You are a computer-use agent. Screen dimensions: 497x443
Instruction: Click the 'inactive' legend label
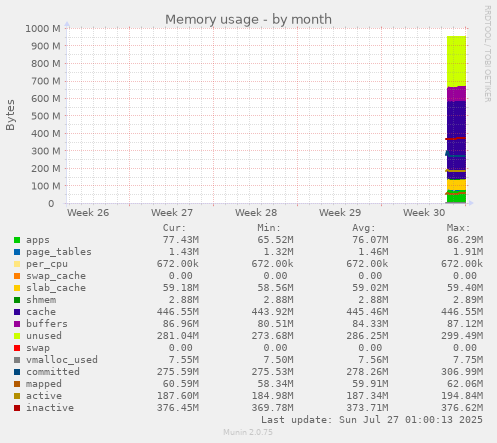(x=50, y=408)
